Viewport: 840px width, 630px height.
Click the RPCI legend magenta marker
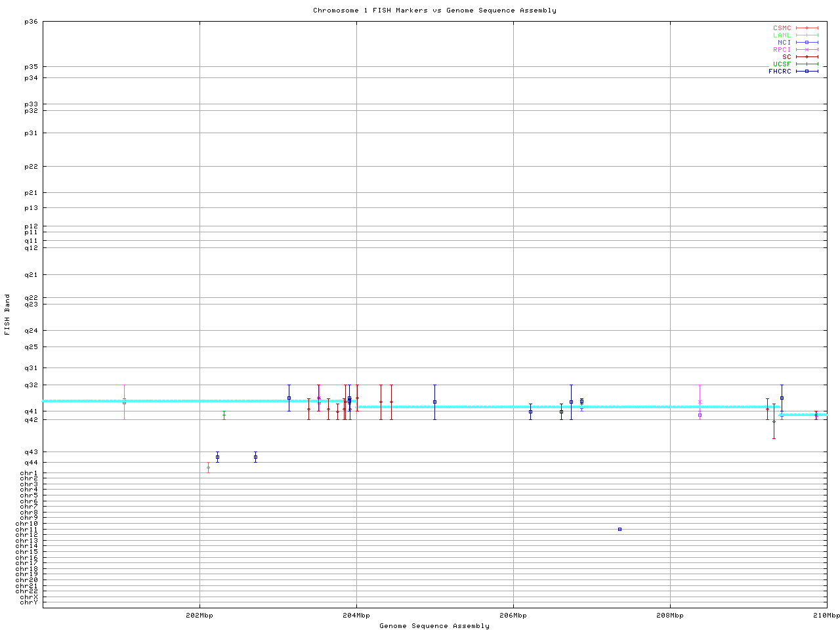[807, 50]
